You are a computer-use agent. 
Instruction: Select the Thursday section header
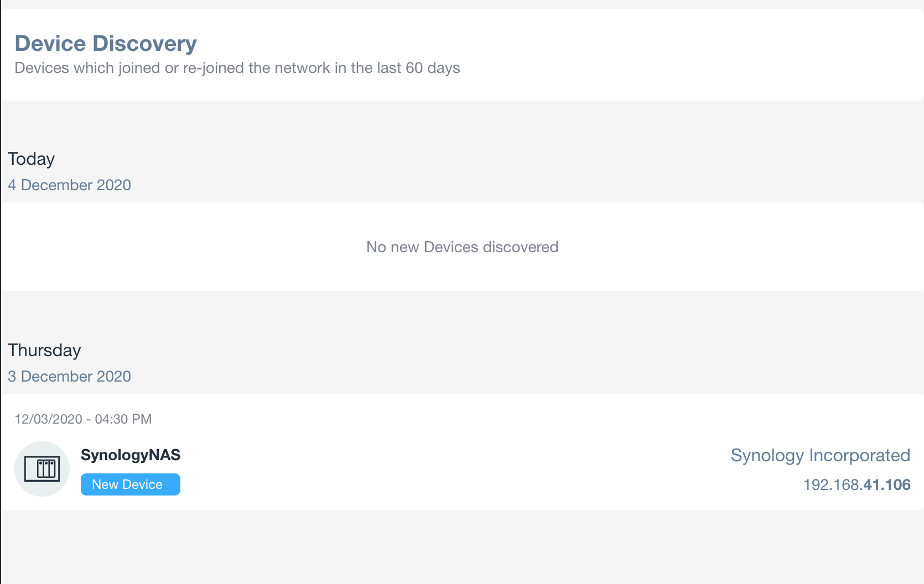[x=44, y=350]
